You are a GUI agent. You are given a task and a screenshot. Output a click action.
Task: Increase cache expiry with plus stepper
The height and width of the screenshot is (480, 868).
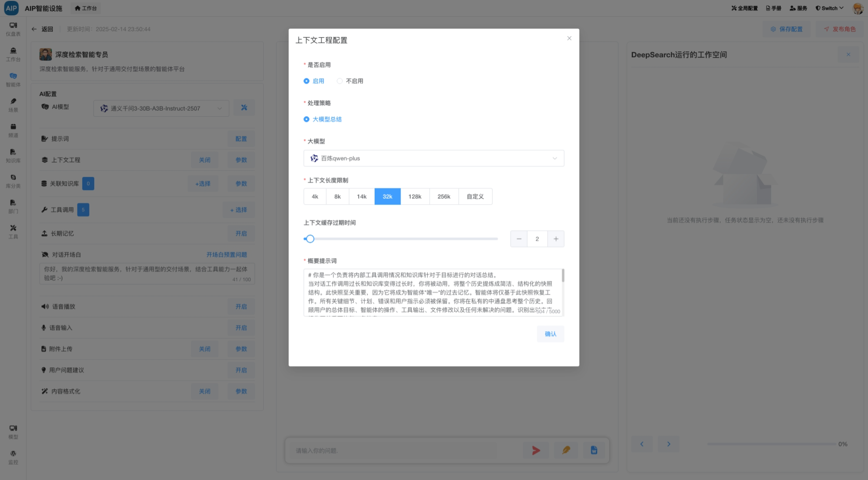[555, 239]
